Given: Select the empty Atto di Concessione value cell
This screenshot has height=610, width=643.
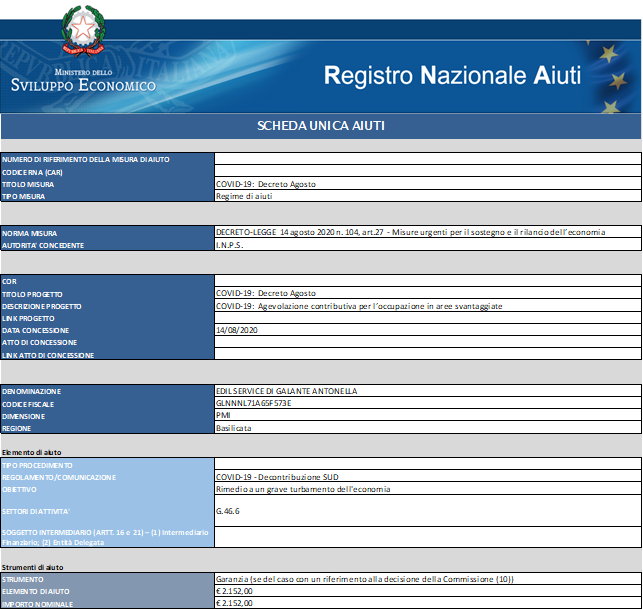Looking at the screenshot, I should 428,342.
